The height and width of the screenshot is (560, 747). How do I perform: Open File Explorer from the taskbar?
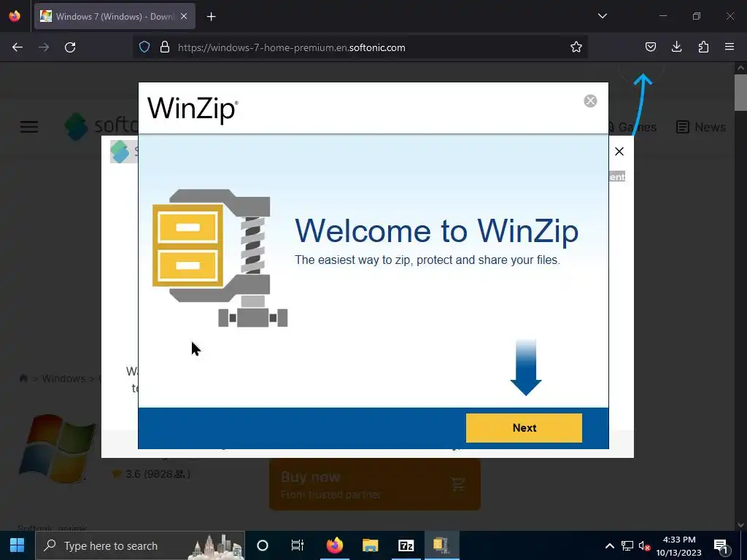click(x=370, y=545)
